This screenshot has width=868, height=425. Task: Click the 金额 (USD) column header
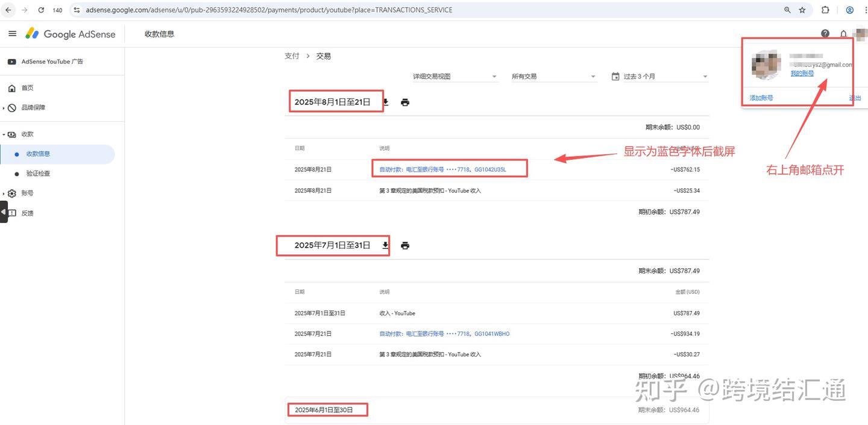[x=688, y=292]
